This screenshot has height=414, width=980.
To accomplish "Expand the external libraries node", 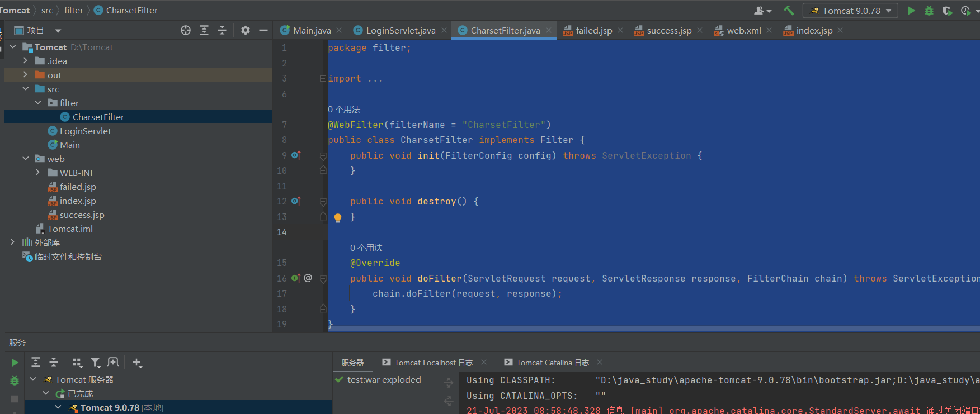I will coord(13,242).
